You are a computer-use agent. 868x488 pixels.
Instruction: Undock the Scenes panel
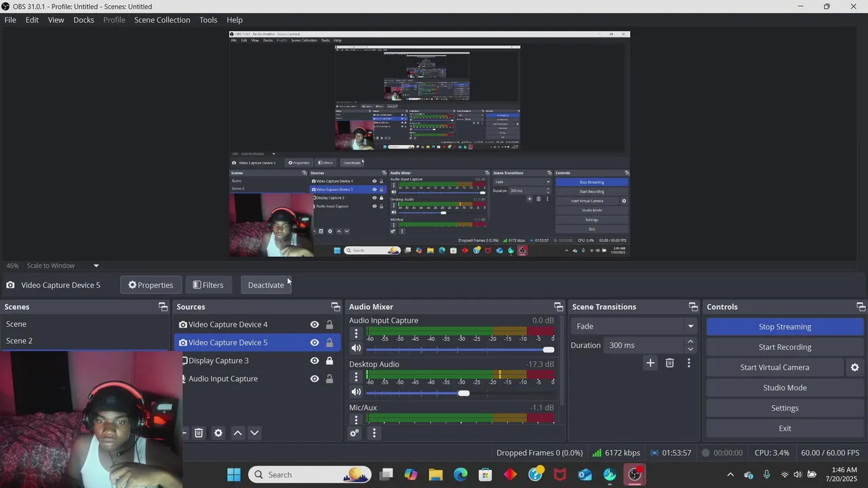point(163,307)
